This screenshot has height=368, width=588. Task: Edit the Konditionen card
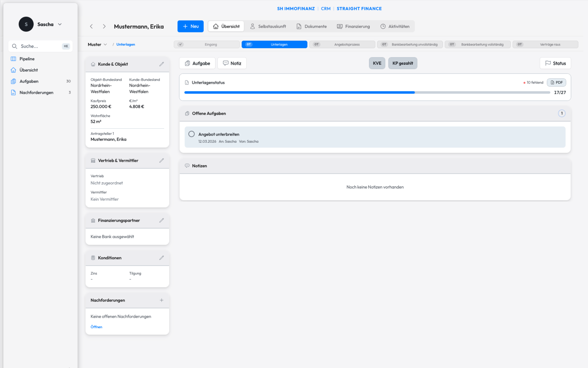coord(162,258)
